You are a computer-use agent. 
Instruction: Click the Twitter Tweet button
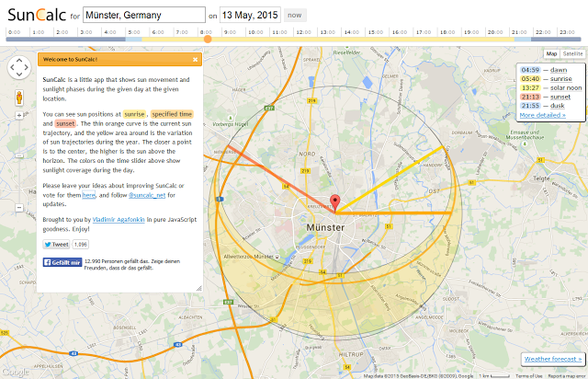coord(57,245)
